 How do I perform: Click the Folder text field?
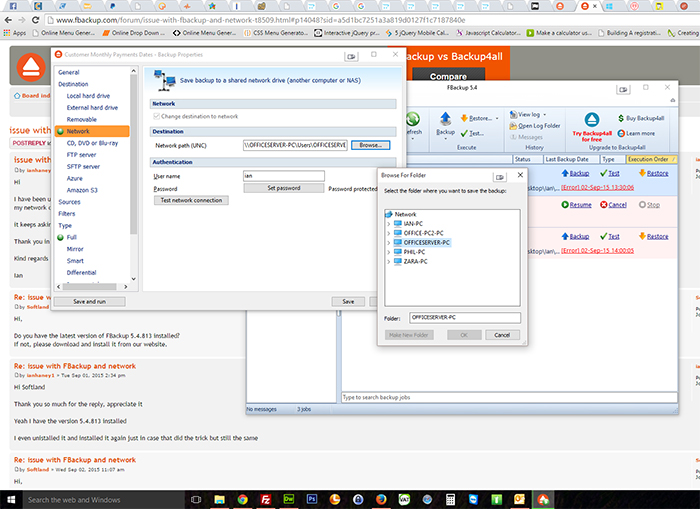[465, 317]
